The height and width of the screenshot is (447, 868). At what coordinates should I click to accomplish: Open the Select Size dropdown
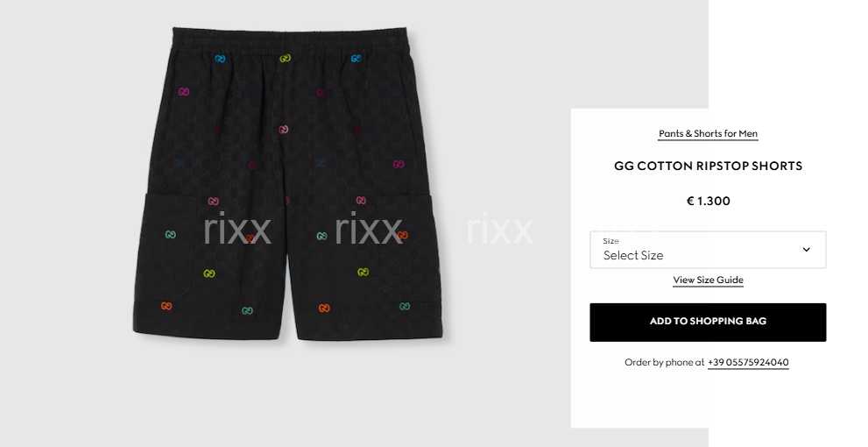pos(708,250)
